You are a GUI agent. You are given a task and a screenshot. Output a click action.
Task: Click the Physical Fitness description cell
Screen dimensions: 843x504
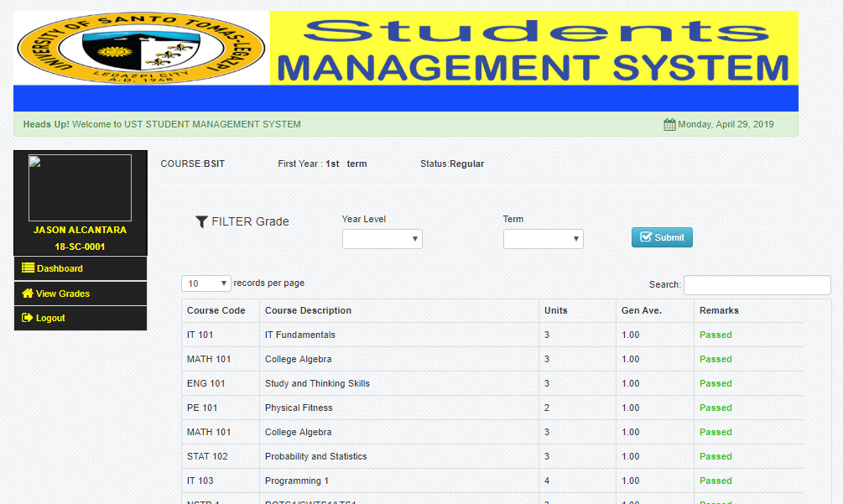point(399,408)
